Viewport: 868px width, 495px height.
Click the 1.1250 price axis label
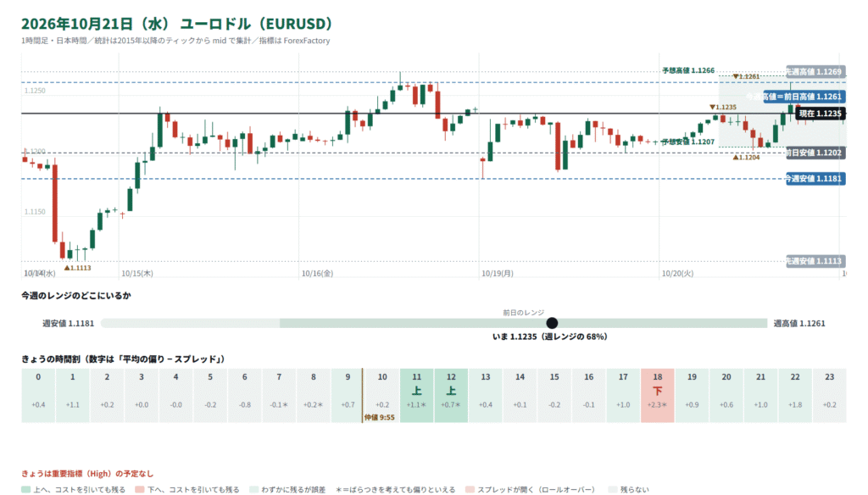click(x=35, y=91)
